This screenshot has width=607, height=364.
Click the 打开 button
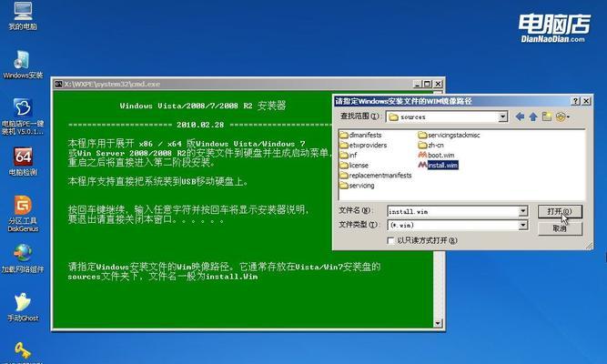(560, 211)
